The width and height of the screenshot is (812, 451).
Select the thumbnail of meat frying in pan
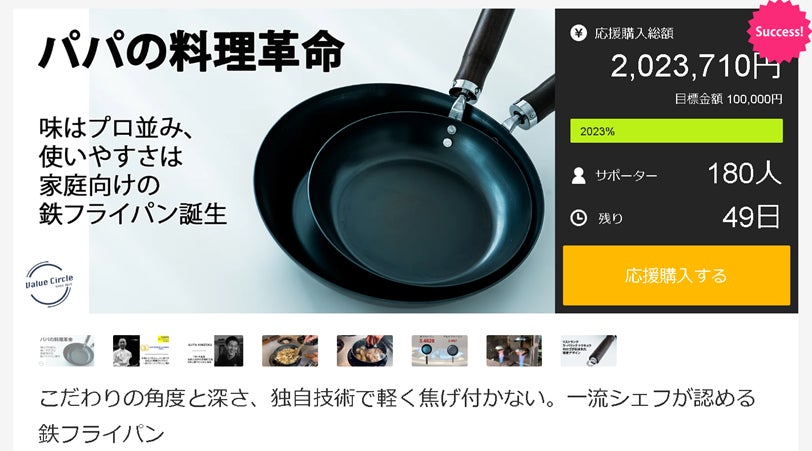(365, 351)
